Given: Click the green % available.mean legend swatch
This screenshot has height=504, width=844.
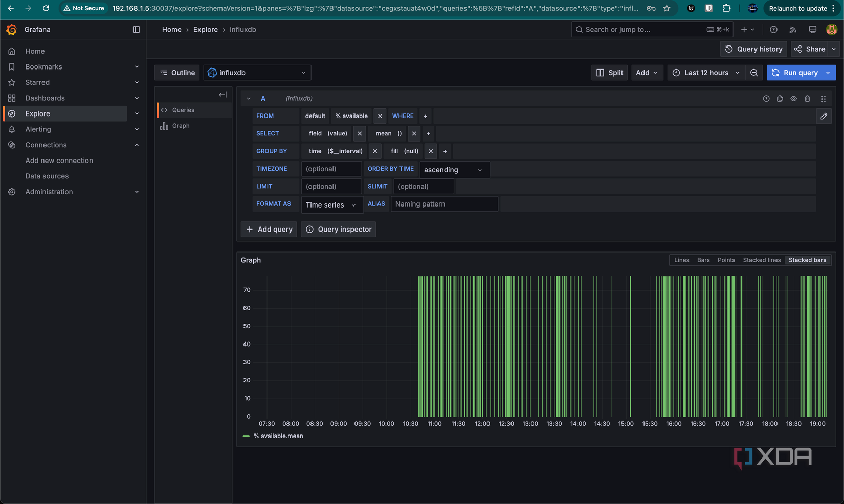Looking at the screenshot, I should coord(246,436).
